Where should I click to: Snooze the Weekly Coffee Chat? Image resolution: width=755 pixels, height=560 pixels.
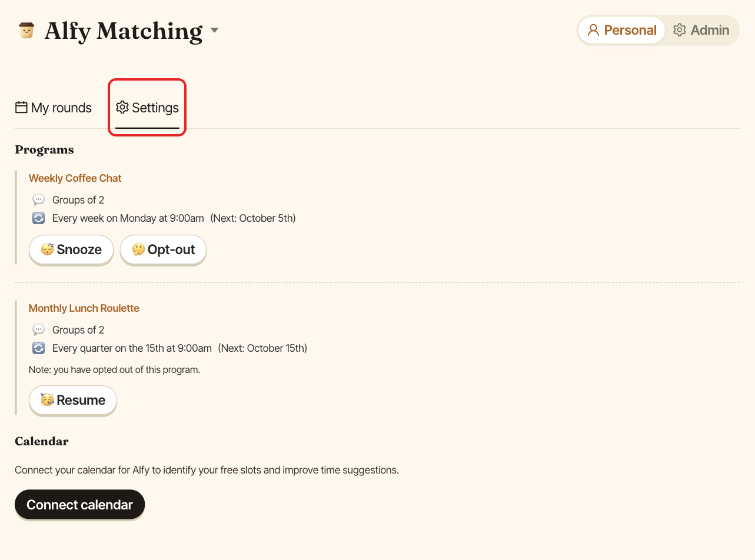pyautogui.click(x=71, y=249)
